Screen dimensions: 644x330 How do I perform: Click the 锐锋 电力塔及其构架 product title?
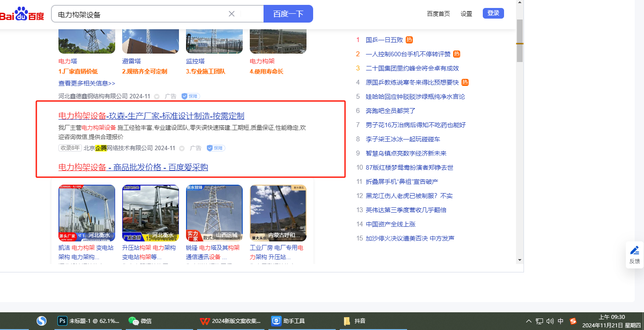click(x=213, y=252)
